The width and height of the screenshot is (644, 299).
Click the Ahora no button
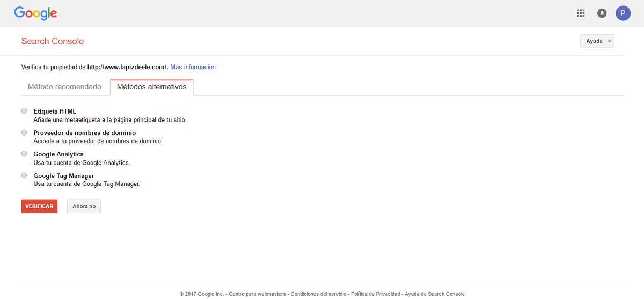point(84,206)
